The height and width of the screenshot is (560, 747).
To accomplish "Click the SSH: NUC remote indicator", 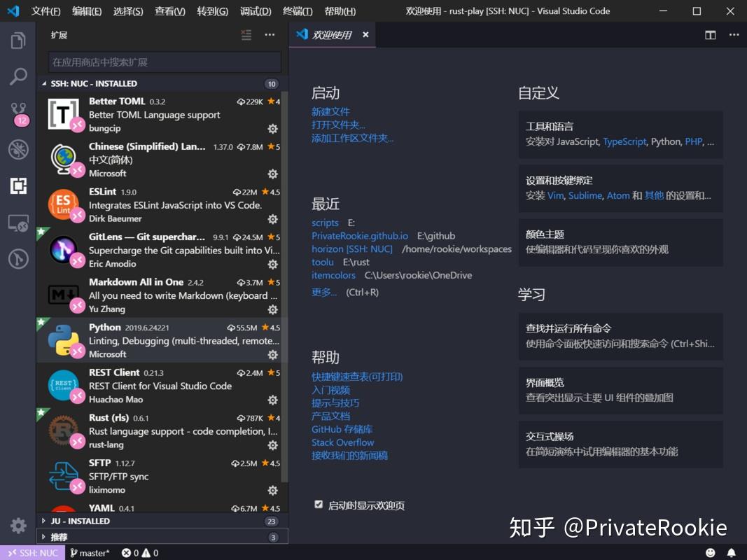I will 32,553.
